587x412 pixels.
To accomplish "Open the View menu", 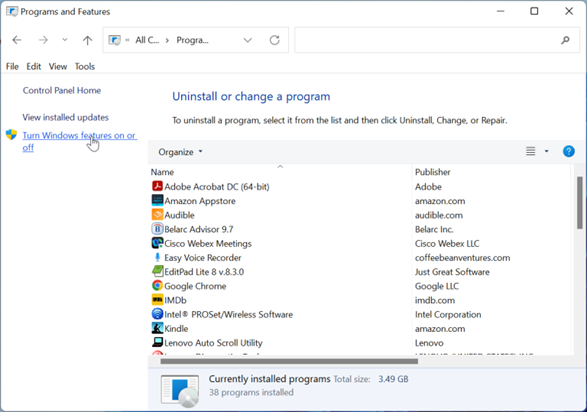I will 58,67.
